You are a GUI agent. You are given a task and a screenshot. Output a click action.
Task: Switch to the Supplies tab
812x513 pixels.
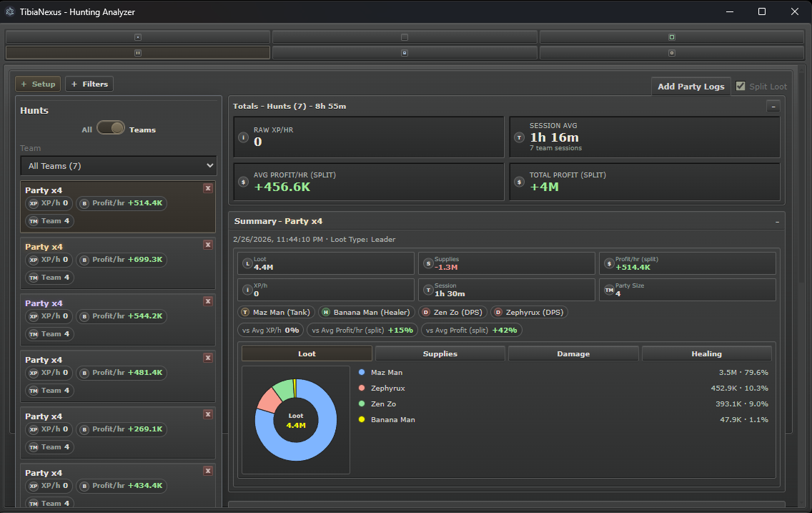point(440,353)
